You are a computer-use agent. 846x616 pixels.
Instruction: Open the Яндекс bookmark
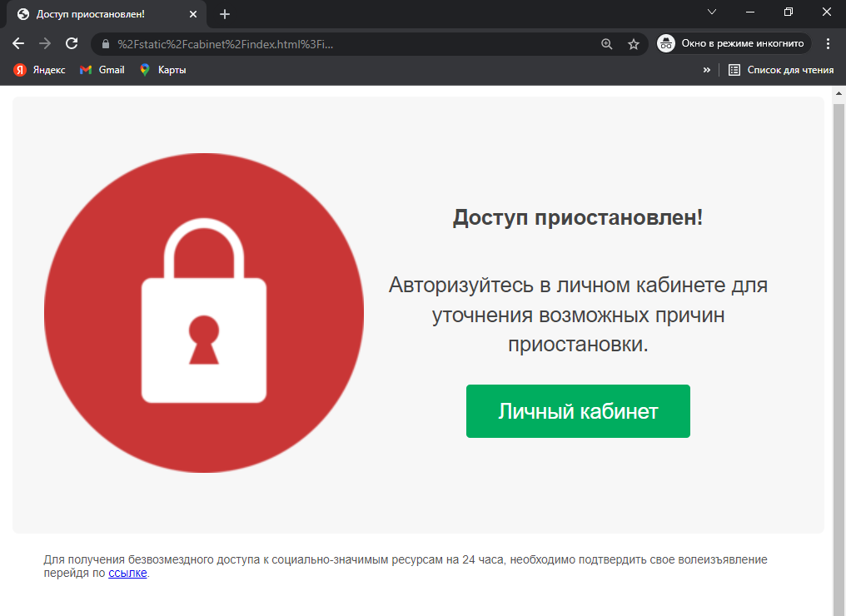click(x=39, y=70)
